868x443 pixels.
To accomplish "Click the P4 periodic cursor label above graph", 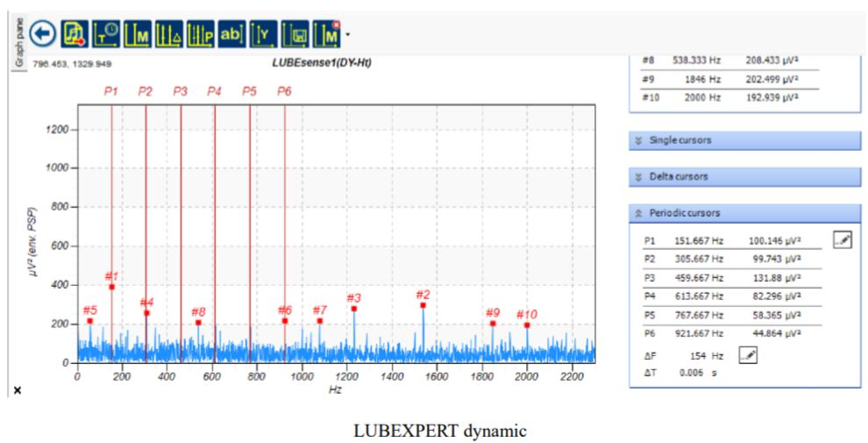I will coord(214,92).
